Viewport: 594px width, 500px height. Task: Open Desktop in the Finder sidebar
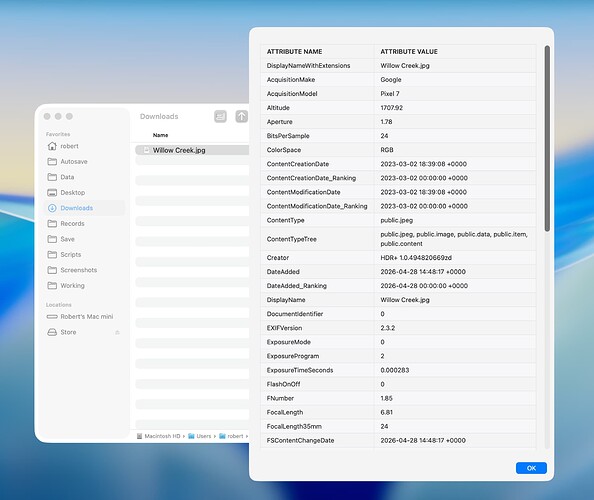coord(73,193)
